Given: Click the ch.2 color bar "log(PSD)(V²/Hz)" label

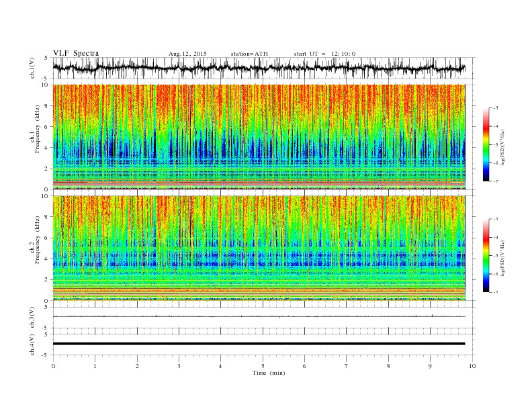Looking at the screenshot, I should point(502,259).
